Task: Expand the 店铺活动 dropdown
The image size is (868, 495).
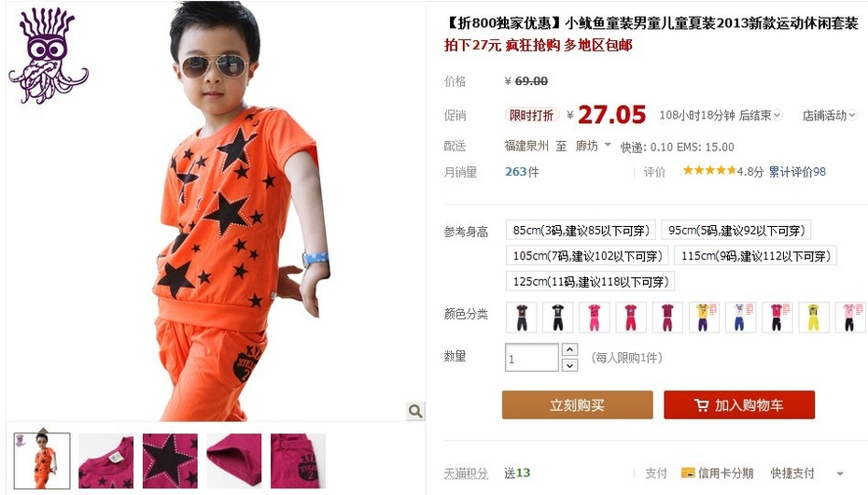Action: [829, 115]
